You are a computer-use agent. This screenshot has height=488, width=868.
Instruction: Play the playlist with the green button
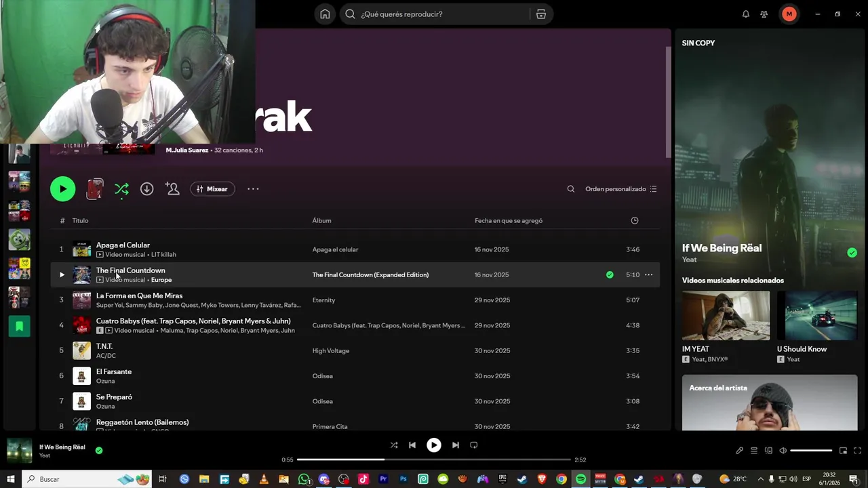click(63, 189)
